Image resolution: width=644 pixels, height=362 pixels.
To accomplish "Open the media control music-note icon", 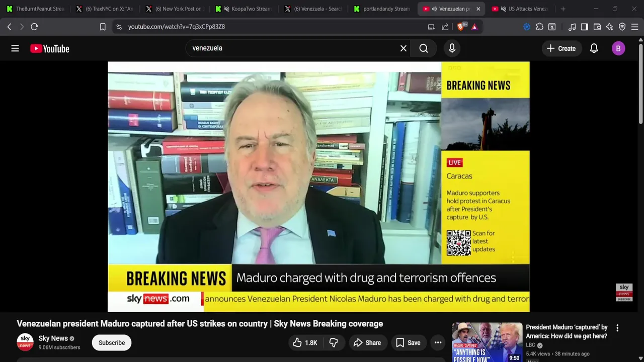I will (x=572, y=27).
